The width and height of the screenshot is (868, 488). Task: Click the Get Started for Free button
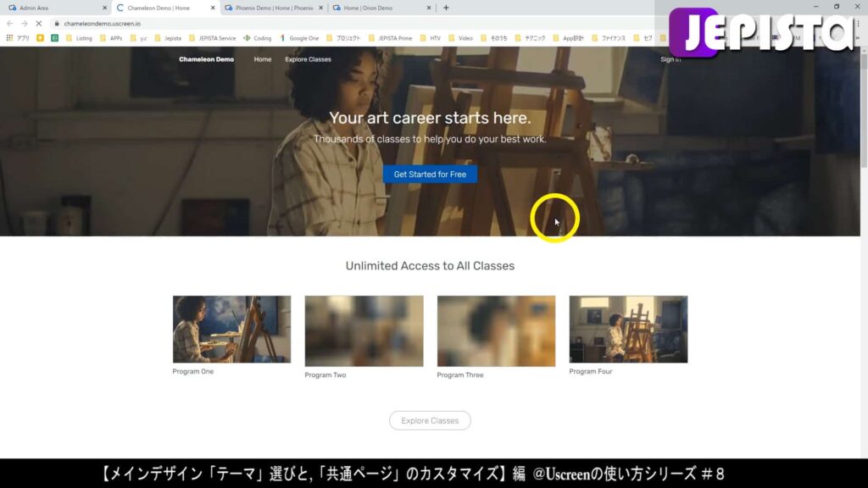point(430,175)
